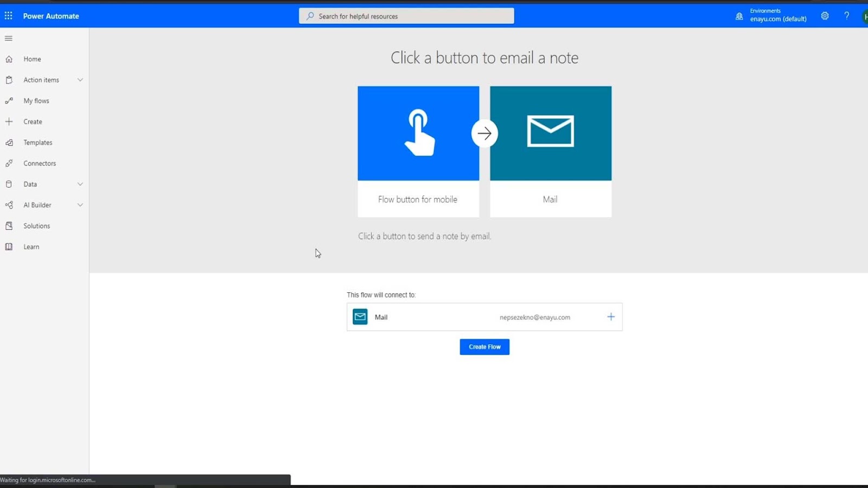Click the Environments icon in header

[739, 16]
